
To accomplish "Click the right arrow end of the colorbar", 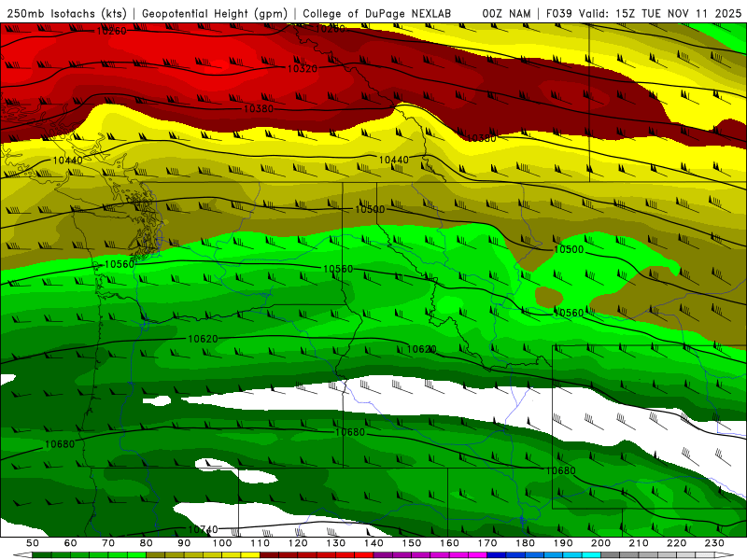I will [x=725, y=555].
